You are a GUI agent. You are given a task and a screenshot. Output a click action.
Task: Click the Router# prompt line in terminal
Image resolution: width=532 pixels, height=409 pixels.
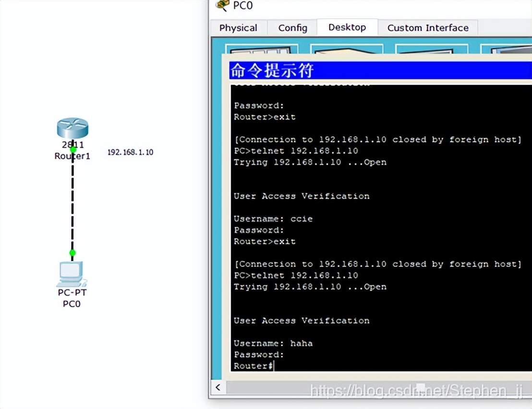pos(253,366)
